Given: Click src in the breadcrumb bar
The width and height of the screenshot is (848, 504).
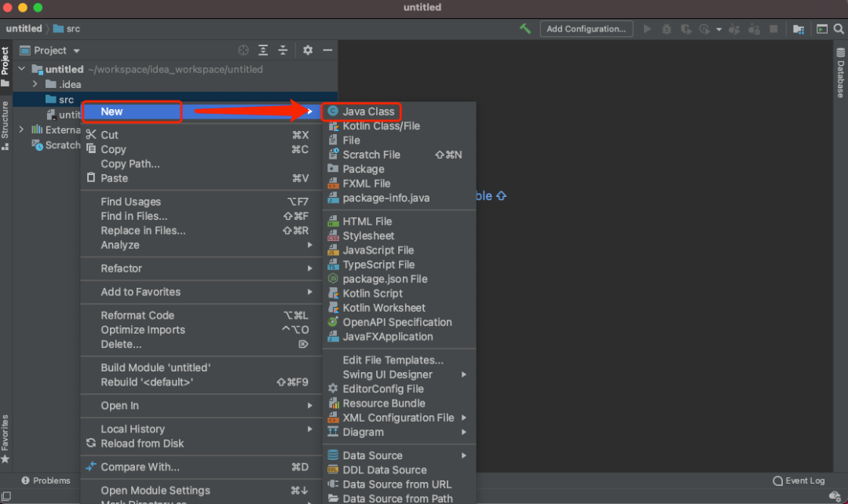Looking at the screenshot, I should click(67, 29).
